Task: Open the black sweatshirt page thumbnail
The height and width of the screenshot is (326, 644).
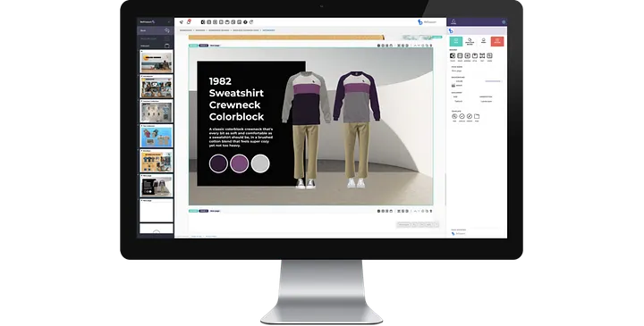Action: coord(157,186)
